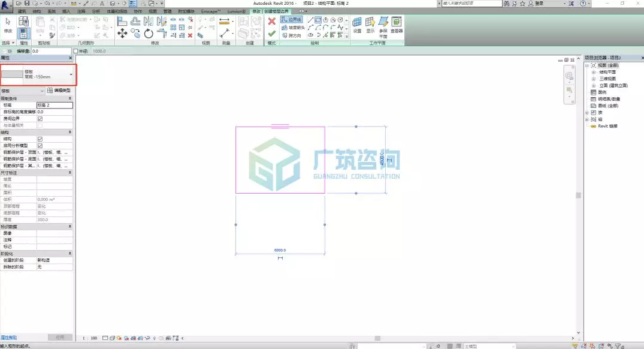Expand the 结构平面 node in project browser
Image resolution: width=644 pixels, height=349 pixels.
594,73
